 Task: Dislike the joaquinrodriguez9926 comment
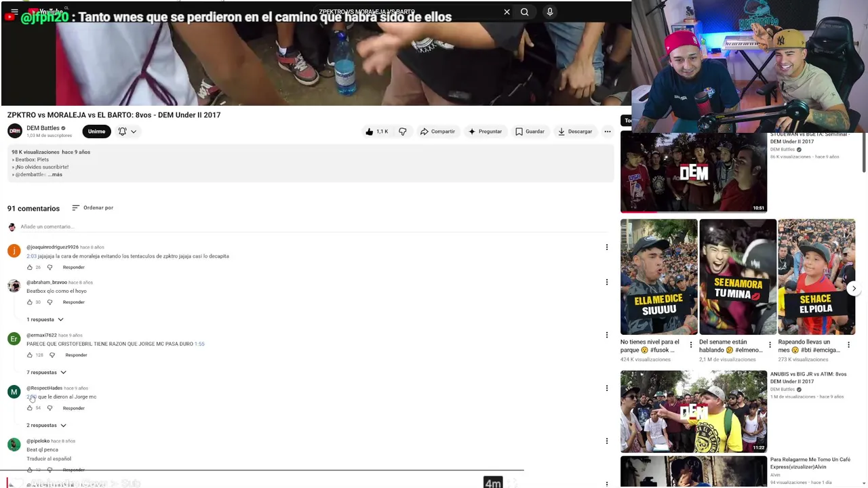tap(50, 267)
